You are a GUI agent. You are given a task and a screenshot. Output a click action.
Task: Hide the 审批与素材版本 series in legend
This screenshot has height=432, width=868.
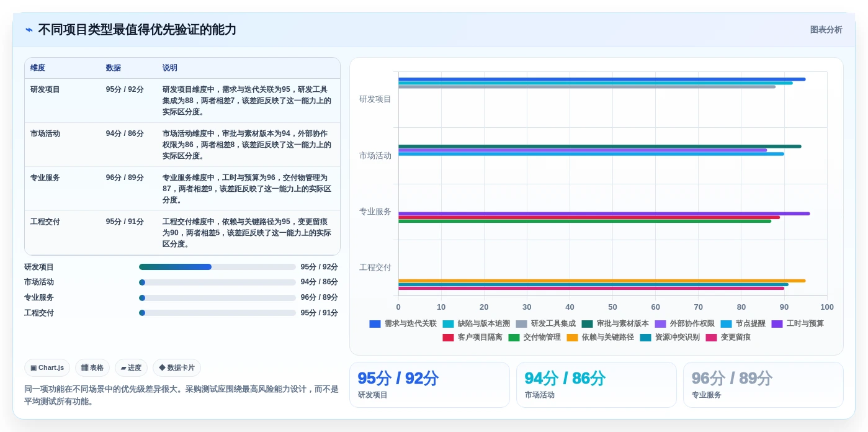tap(615, 323)
